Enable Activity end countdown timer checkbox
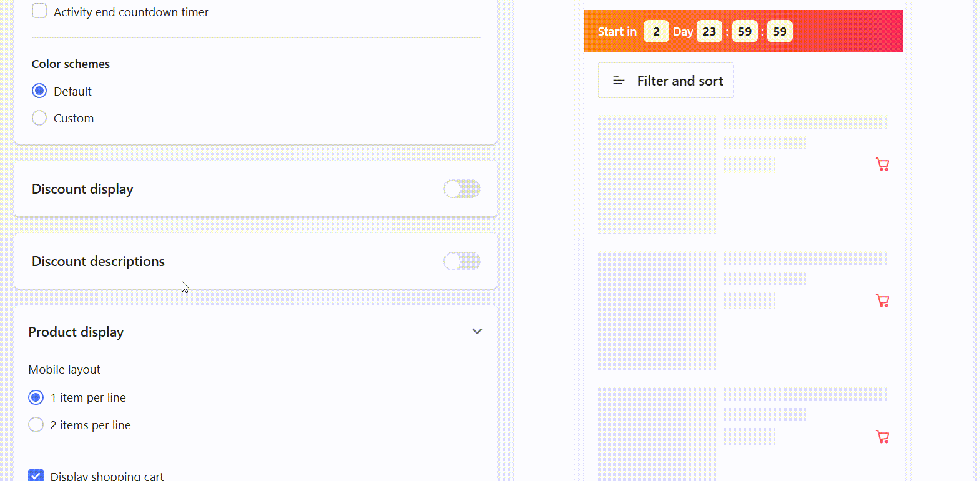980x481 pixels. [39, 11]
